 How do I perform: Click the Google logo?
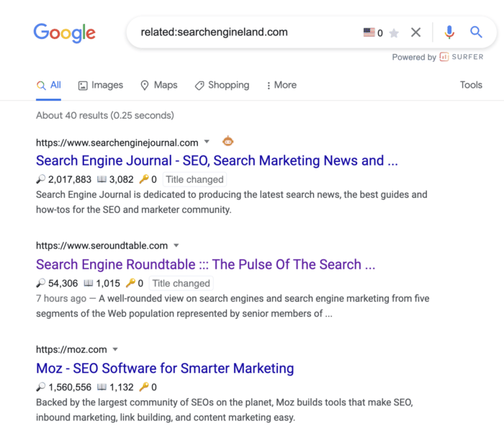click(x=64, y=32)
